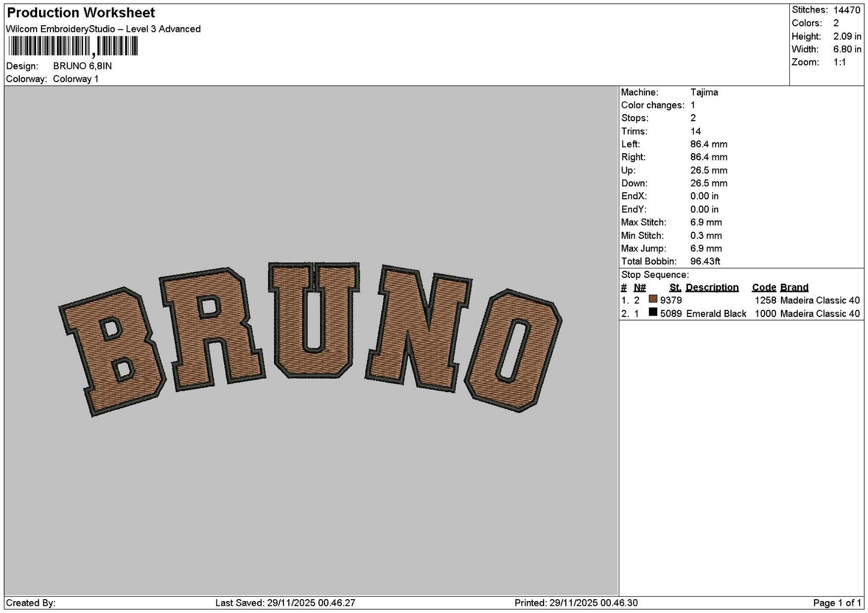Viewport: 868px width, 613px height.
Task: Click the design name 'BRUNO 6,8IN'
Action: pyautogui.click(x=82, y=66)
